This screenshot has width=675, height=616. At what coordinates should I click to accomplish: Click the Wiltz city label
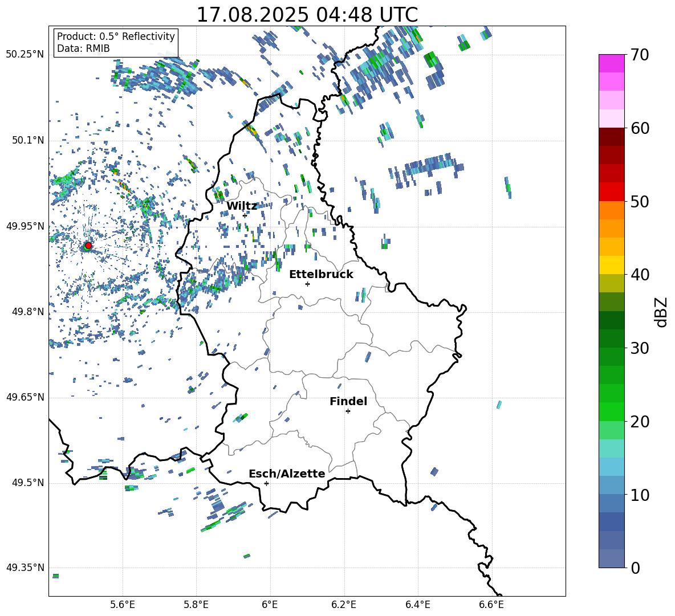pos(242,206)
